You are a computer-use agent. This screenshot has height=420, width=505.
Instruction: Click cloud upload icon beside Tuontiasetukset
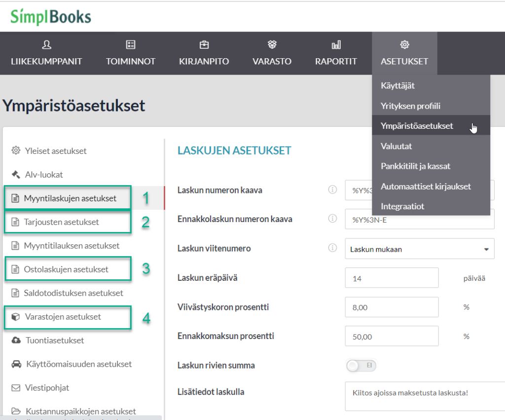pyautogui.click(x=16, y=341)
